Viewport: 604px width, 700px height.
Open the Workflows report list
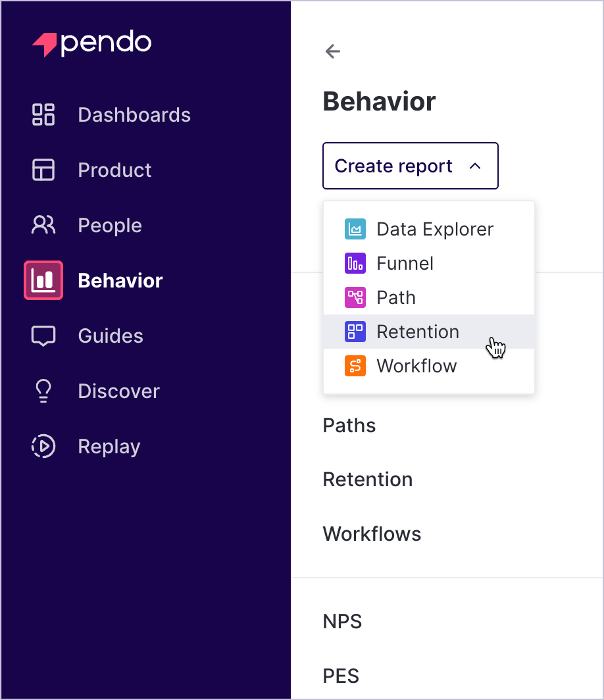[x=372, y=534]
